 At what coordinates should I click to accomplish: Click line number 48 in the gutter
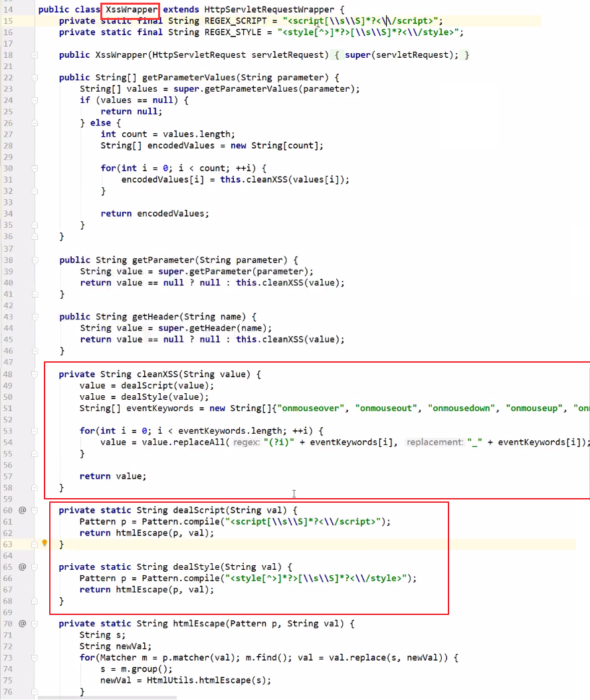[x=9, y=375]
